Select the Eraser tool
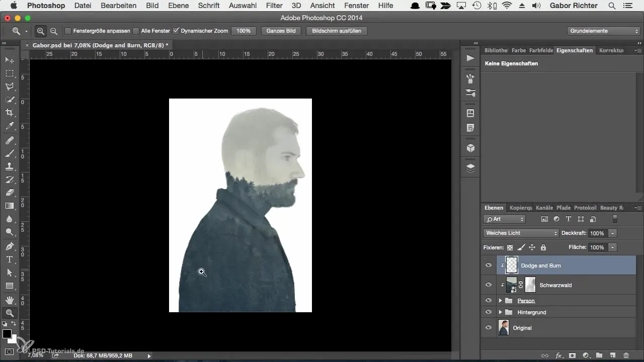 10,193
